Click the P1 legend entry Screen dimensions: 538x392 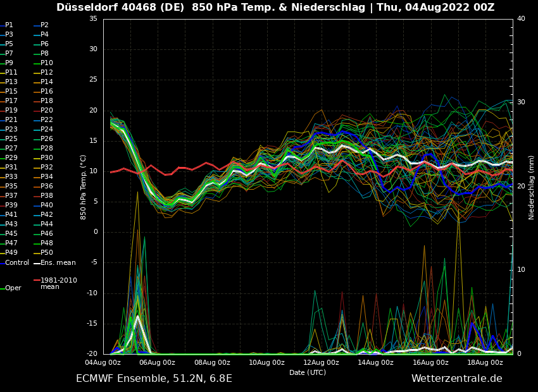(x=9, y=25)
